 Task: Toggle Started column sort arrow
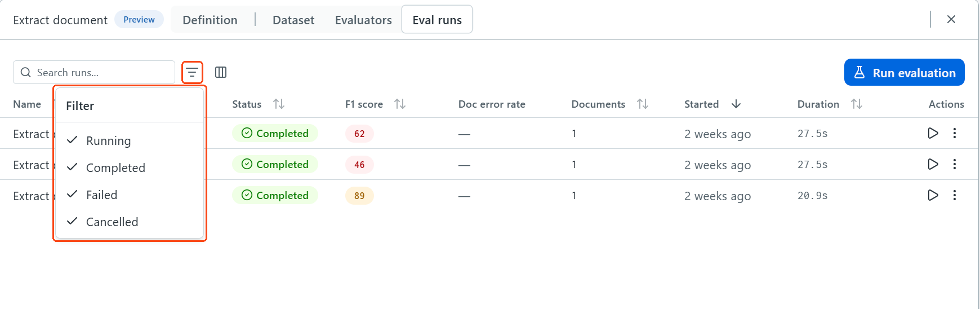click(x=736, y=104)
